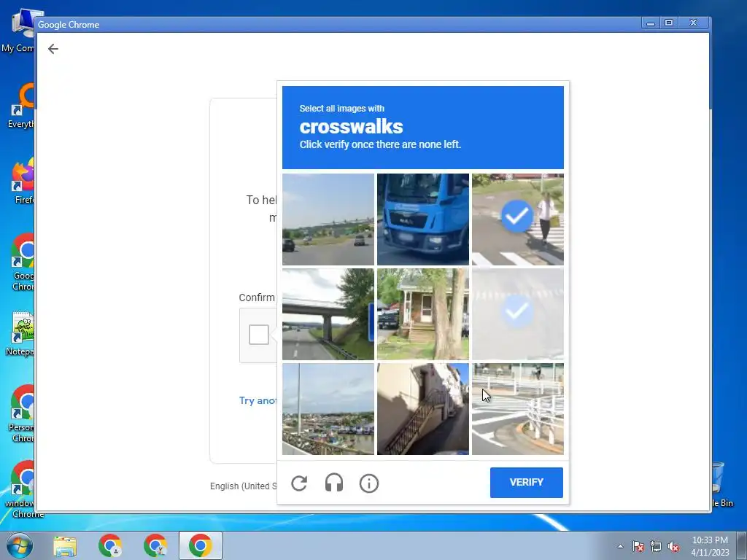Viewport: 747px width, 560px height.
Task: Select the harbor town view image tile
Action: tap(328, 409)
